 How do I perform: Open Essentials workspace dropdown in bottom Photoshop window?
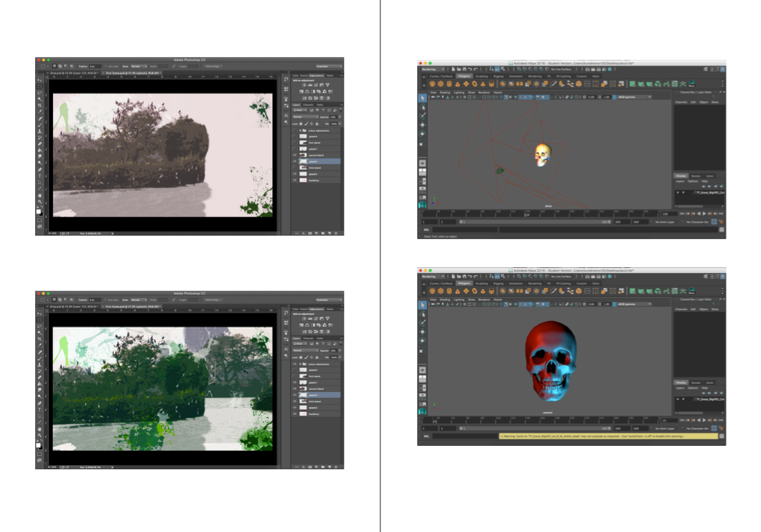(x=329, y=300)
